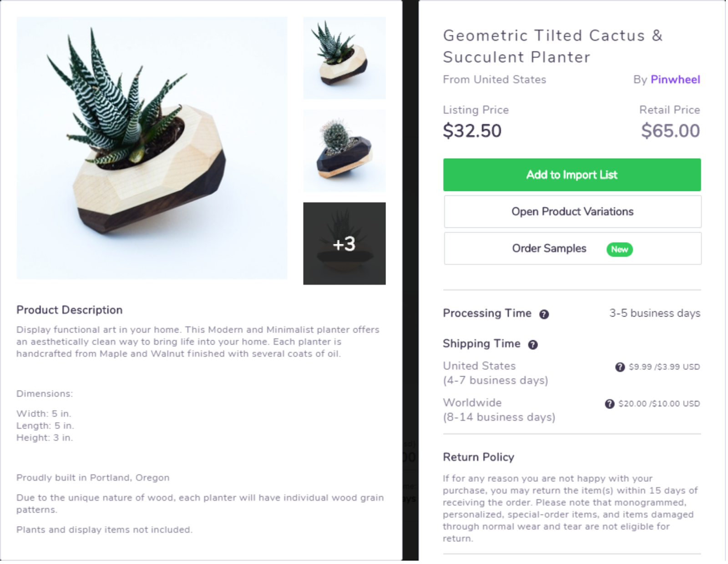Viewport: 728px width, 564px height.
Task: Click the $32.50 listing price
Action: 472,131
